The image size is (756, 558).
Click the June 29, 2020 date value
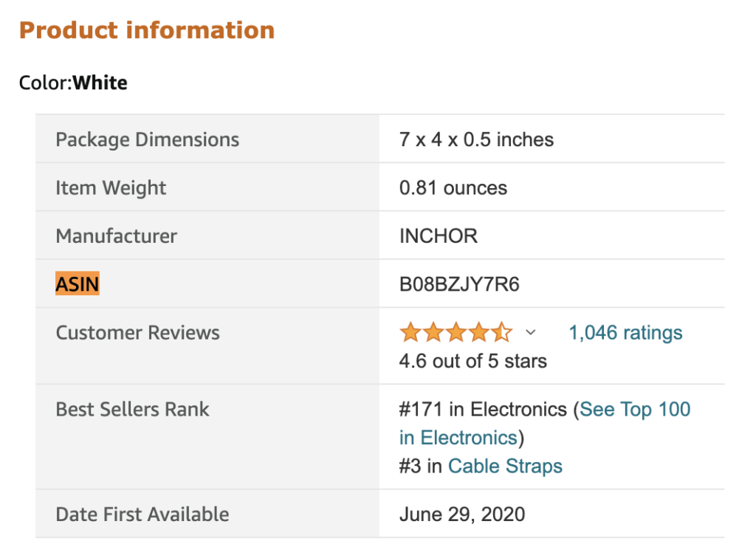(462, 514)
